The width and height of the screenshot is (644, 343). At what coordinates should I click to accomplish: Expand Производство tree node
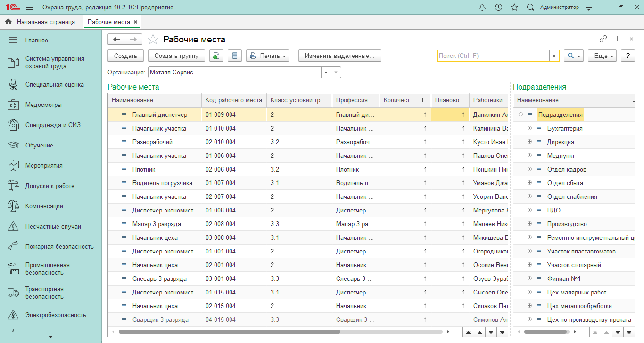[529, 224]
